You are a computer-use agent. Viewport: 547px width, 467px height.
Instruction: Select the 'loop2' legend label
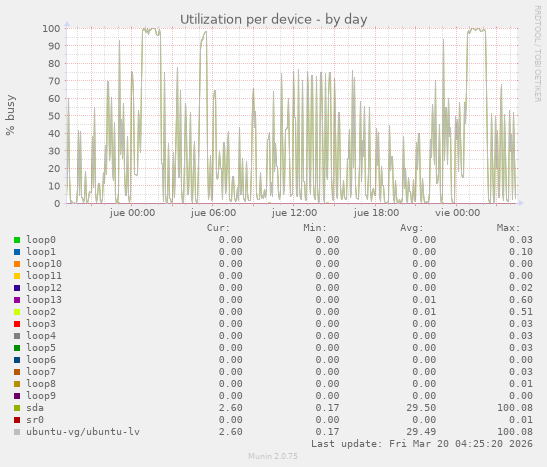41,312
